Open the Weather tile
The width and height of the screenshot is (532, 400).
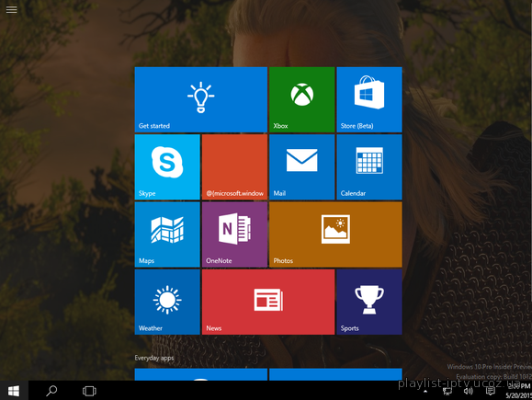(x=167, y=302)
